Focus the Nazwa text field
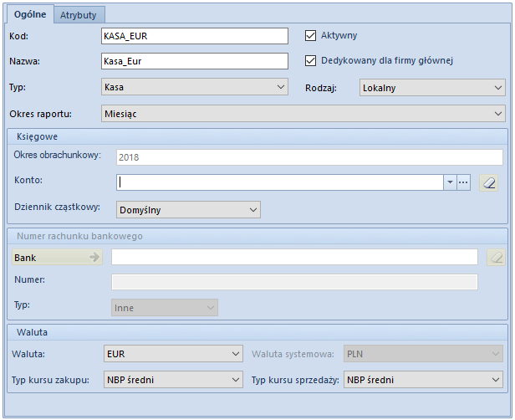 [195, 61]
